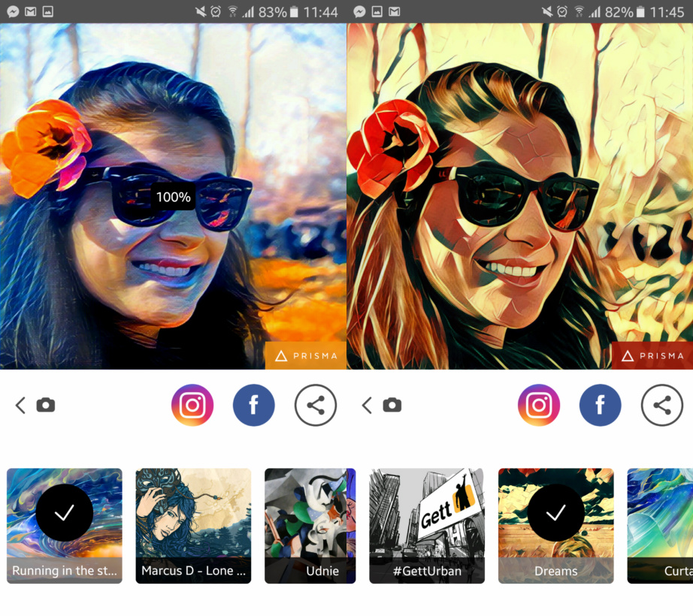
Task: Select the partially visible 'Curta...' filter
Action: 661,526
